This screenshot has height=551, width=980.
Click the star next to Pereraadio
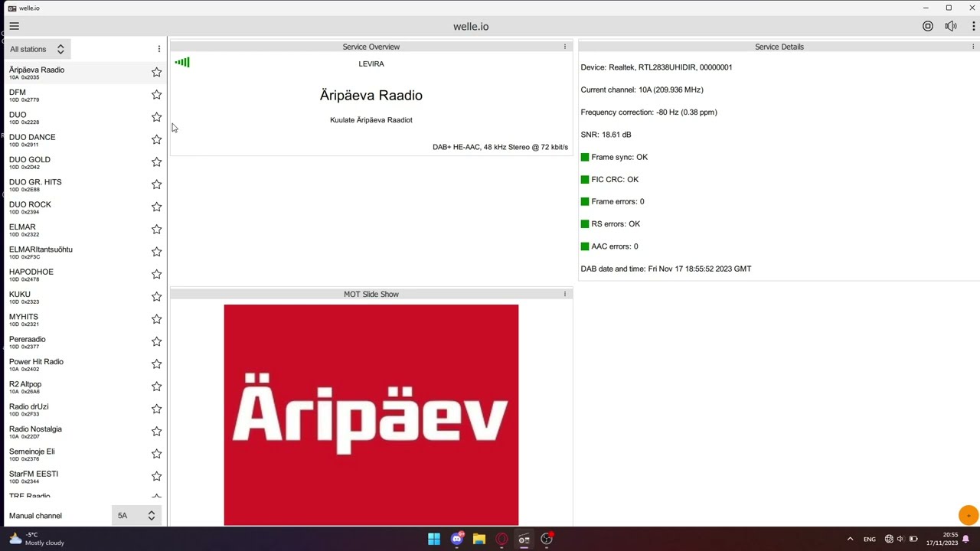(156, 341)
